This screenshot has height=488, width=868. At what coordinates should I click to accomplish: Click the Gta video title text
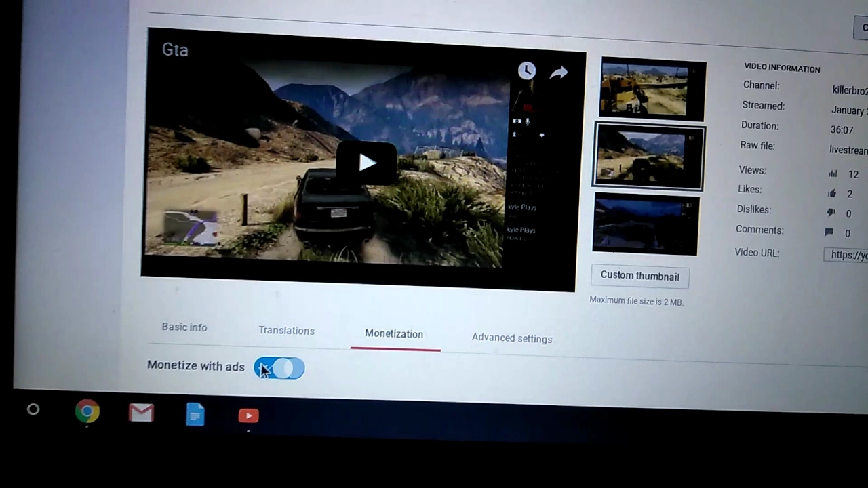[175, 49]
